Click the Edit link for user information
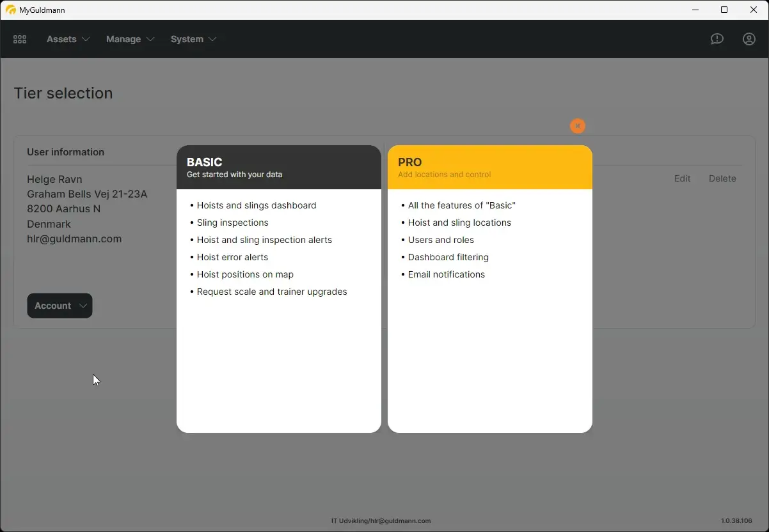The width and height of the screenshot is (769, 532). click(682, 178)
